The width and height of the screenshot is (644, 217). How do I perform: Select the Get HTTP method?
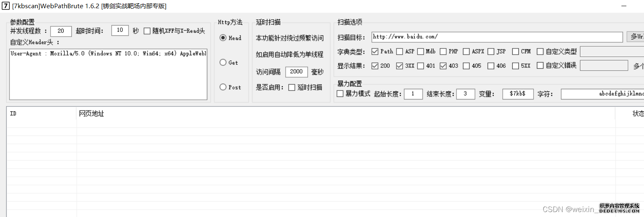[223, 62]
